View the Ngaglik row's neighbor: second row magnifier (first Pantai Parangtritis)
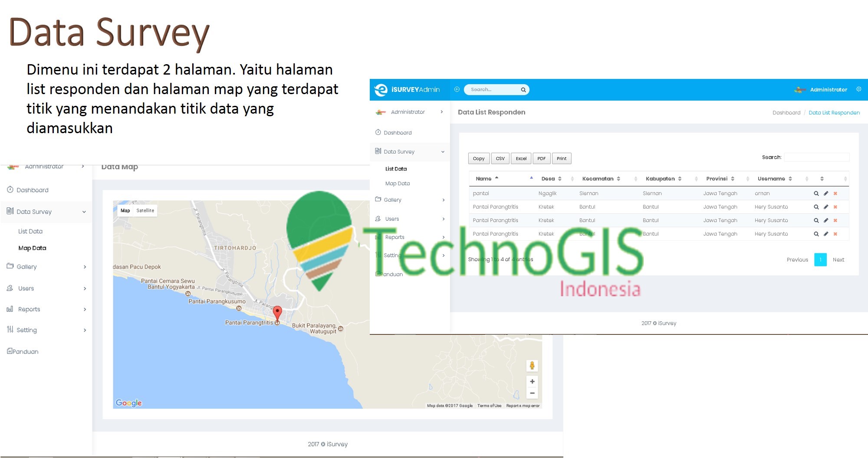This screenshot has height=458, width=868. [x=816, y=207]
